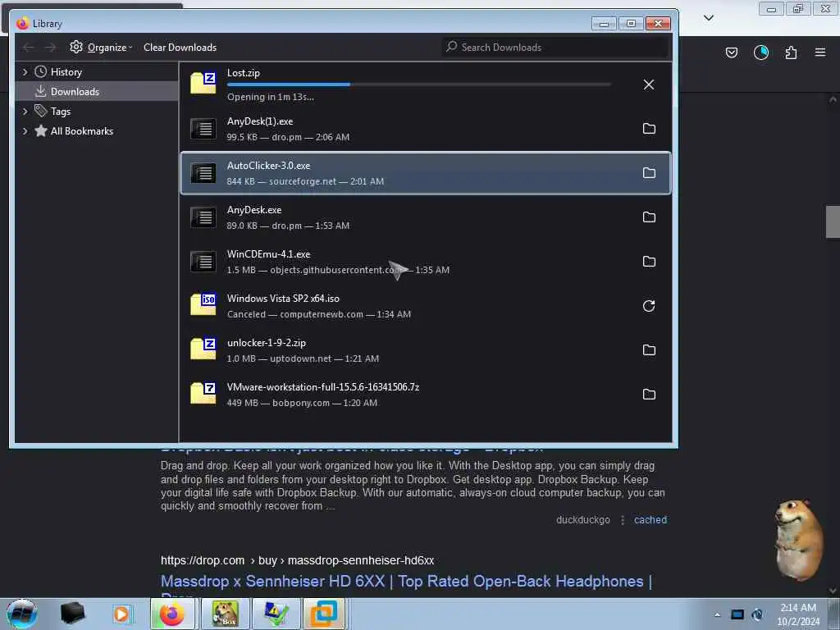Open Firefox from the taskbar
The image size is (840, 630).
pos(172,614)
